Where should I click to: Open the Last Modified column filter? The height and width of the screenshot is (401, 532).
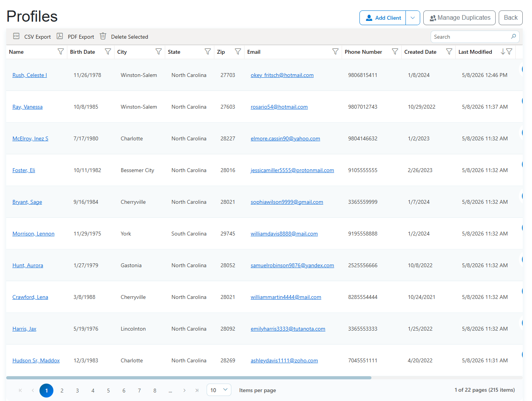510,51
